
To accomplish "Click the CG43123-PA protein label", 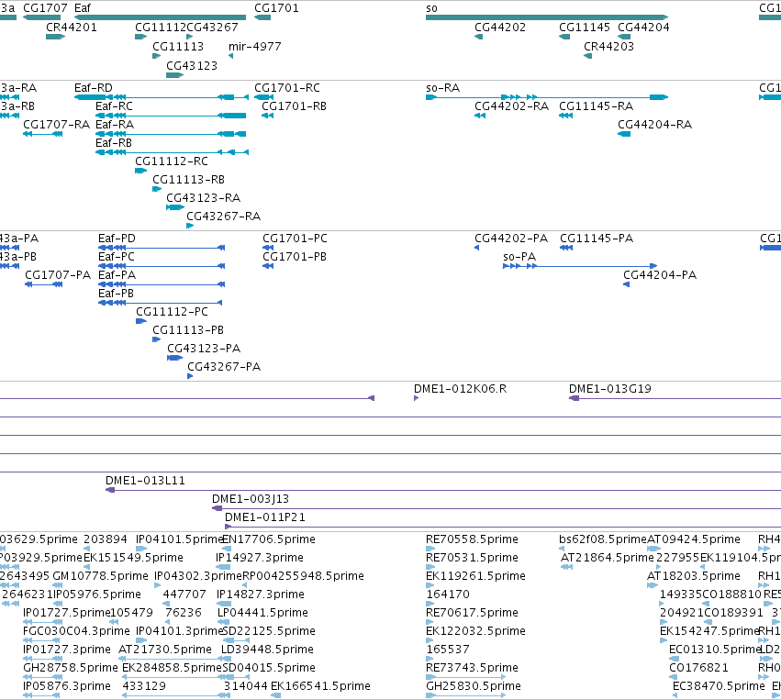I will pos(204,348).
